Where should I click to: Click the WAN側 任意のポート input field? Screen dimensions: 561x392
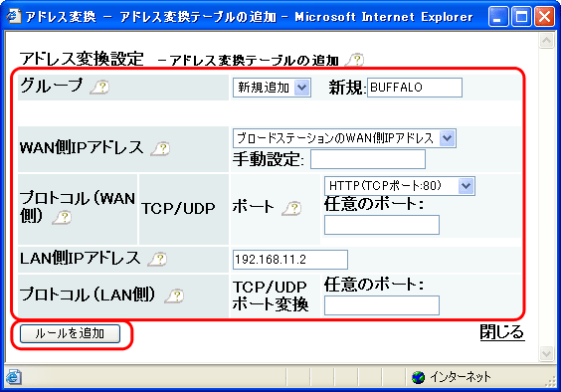click(x=382, y=225)
